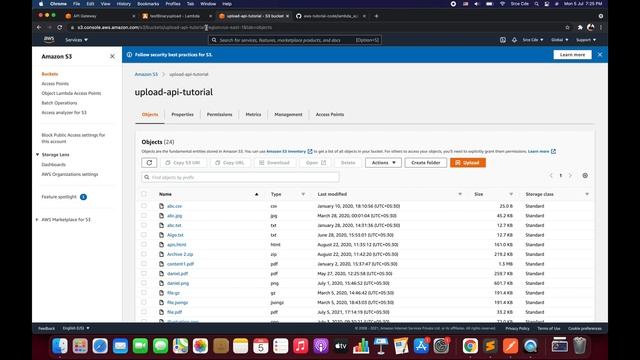Open CloudShell icon in AWS header
The image size is (640, 360).
(502, 40)
